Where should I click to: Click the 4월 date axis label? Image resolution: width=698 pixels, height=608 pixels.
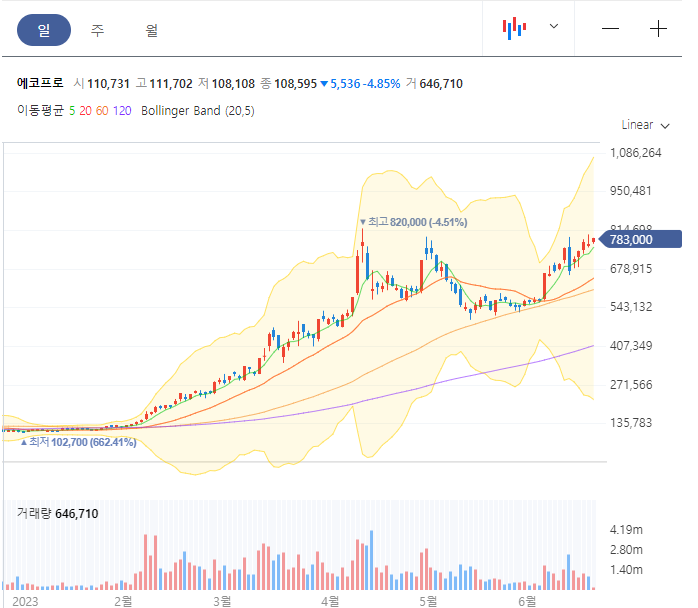click(330, 601)
